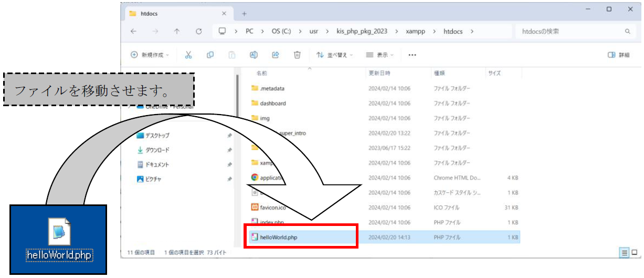Open a new tab with plus button

244,14
